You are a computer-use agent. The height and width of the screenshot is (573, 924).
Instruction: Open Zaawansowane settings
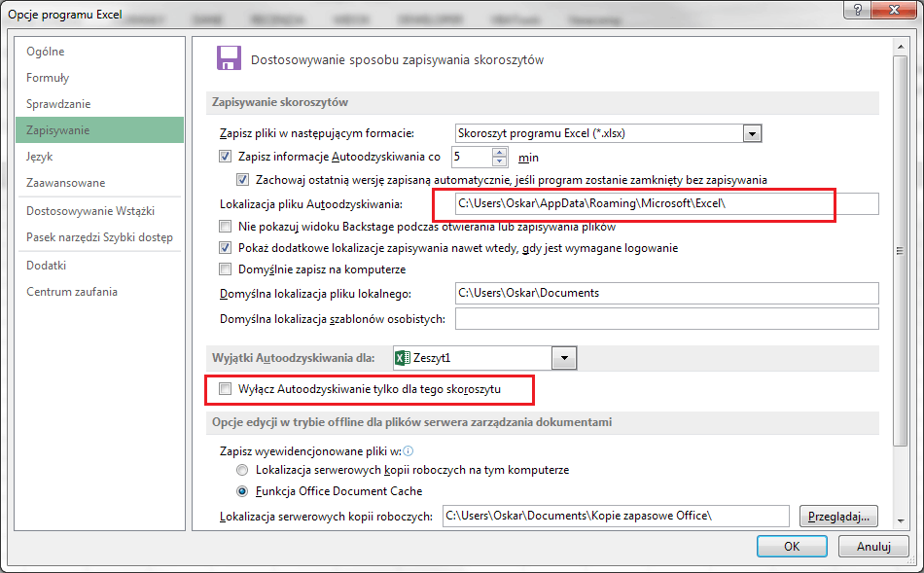click(99, 183)
